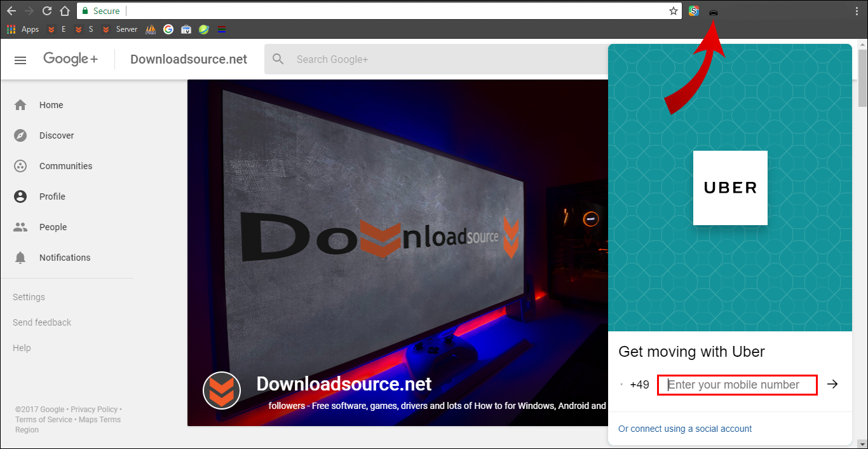The height and width of the screenshot is (449, 868).
Task: Open the Chrome three-dot menu
Action: click(857, 11)
